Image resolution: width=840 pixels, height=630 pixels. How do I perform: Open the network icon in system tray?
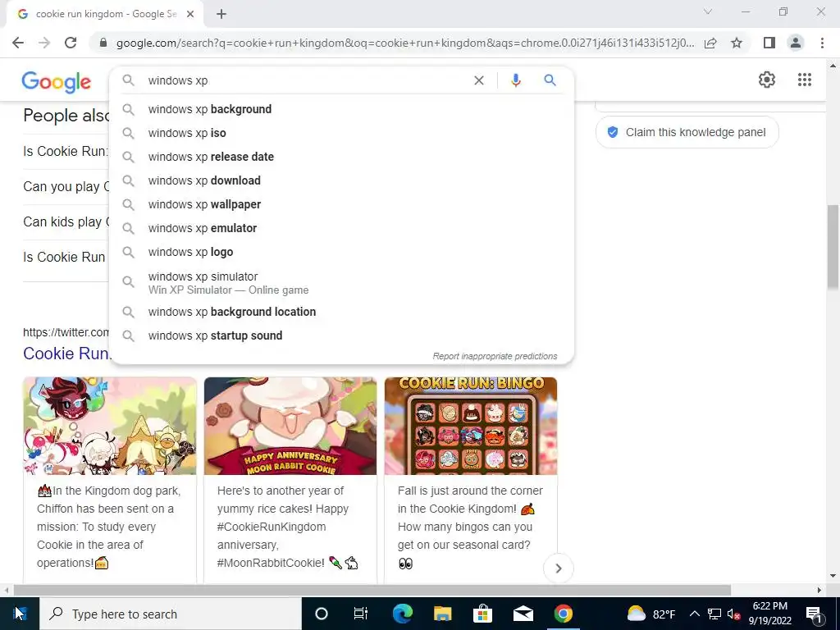point(714,614)
